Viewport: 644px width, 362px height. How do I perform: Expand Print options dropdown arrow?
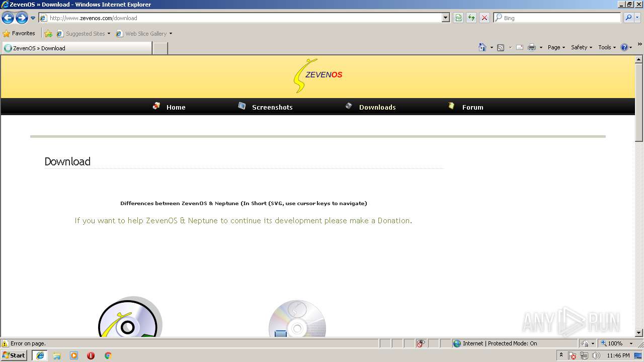541,47
